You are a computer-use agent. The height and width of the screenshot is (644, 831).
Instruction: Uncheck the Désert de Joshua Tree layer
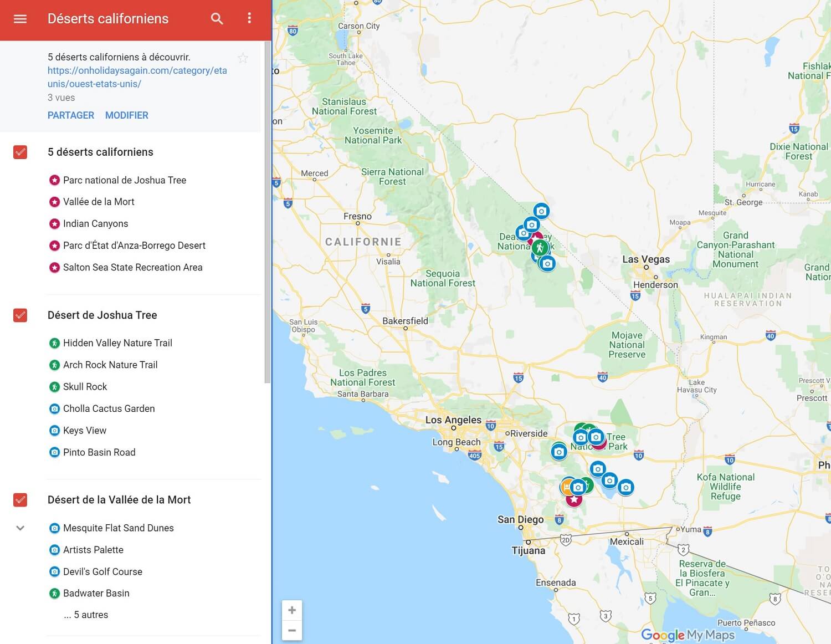20,315
